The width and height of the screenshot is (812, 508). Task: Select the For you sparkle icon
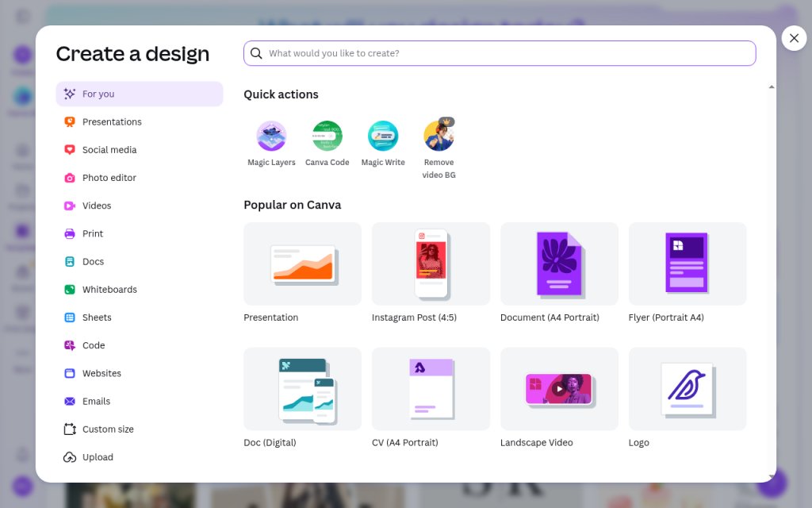(70, 94)
